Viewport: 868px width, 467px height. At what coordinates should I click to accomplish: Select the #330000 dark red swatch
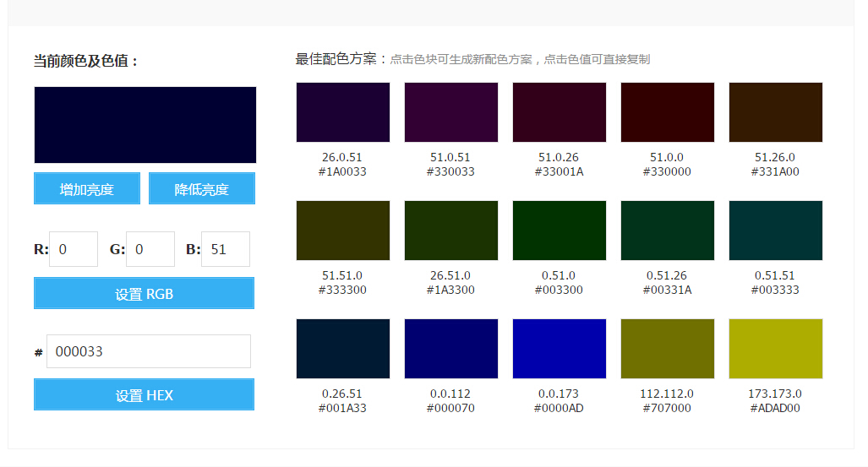click(668, 112)
